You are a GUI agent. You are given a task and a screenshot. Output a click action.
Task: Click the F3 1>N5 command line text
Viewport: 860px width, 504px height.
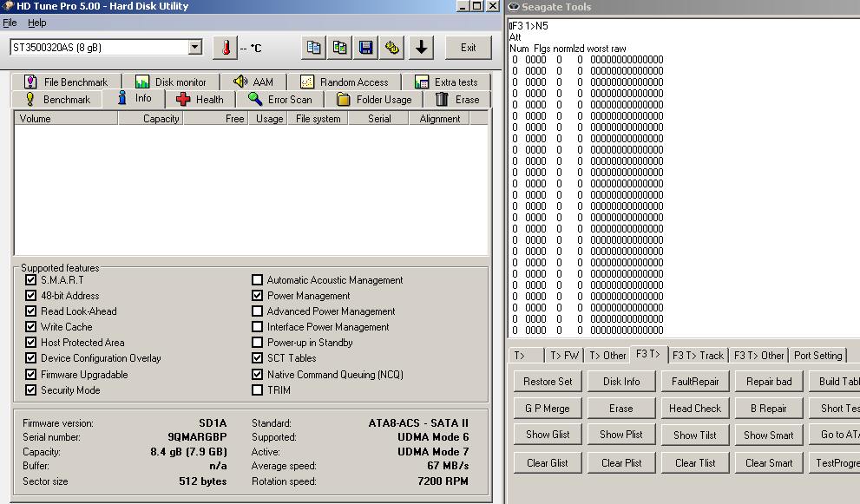[528, 26]
